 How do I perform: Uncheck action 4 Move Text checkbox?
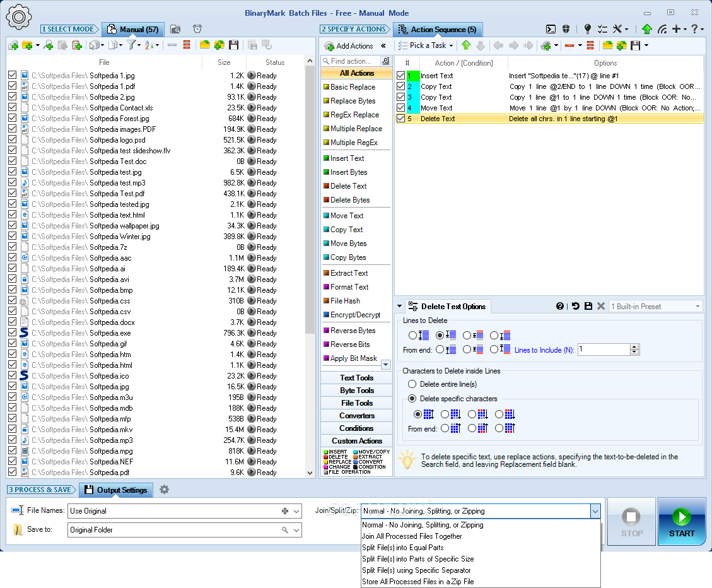click(x=400, y=108)
